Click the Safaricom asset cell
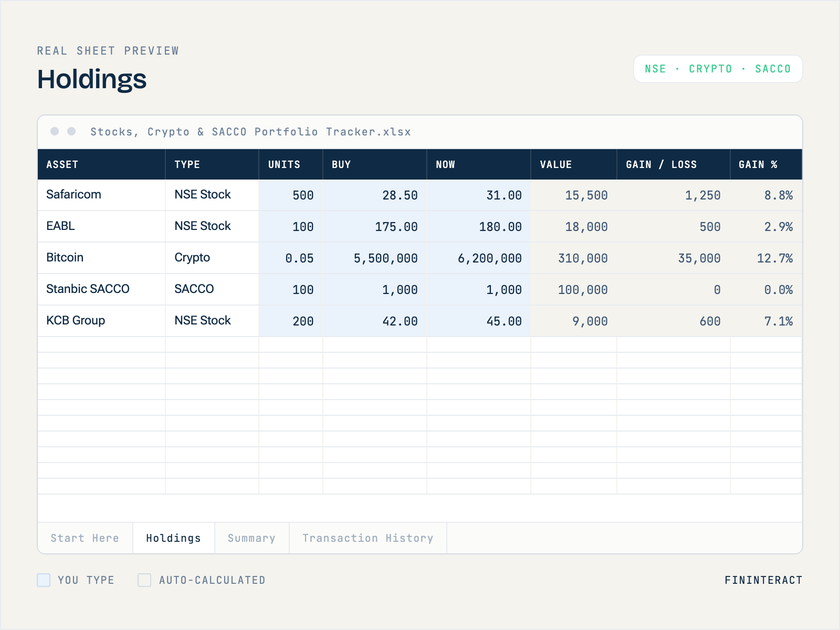 pos(101,195)
